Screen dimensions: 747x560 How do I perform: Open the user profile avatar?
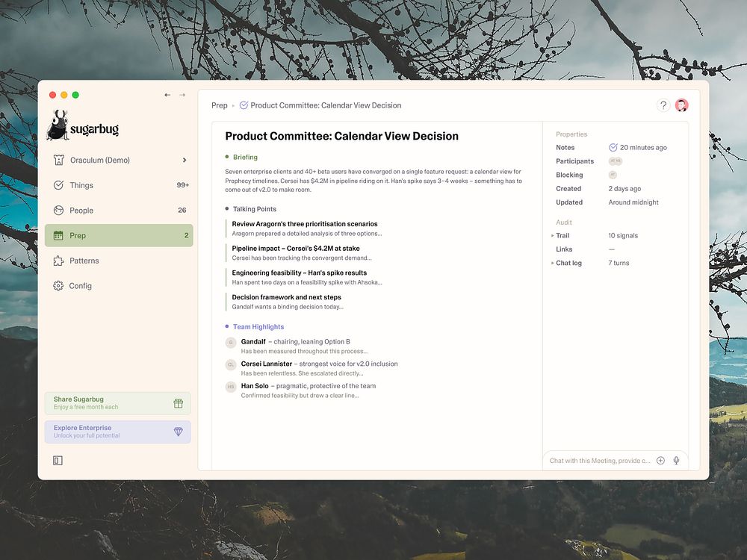tap(681, 105)
